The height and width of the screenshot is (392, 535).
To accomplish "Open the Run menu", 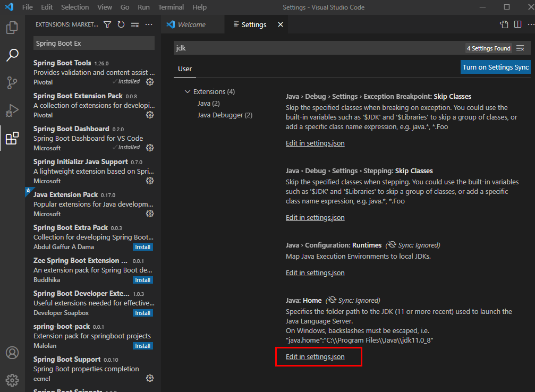I will 143,7.
